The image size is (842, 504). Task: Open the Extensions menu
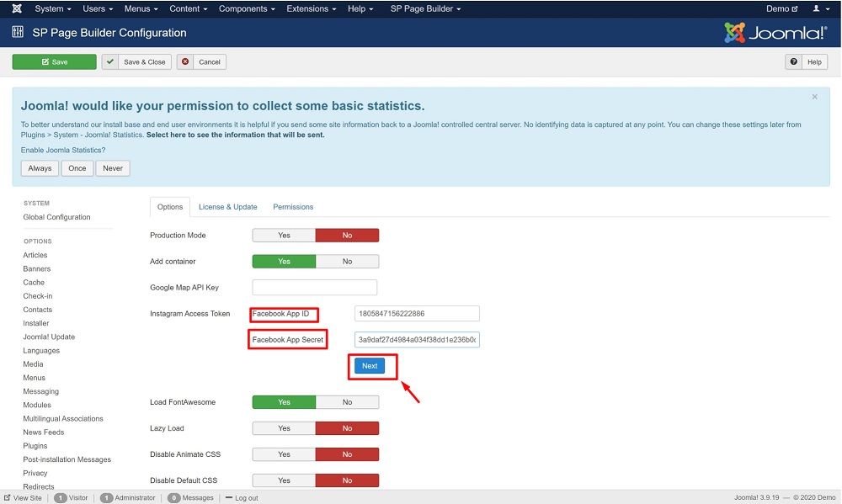click(312, 8)
